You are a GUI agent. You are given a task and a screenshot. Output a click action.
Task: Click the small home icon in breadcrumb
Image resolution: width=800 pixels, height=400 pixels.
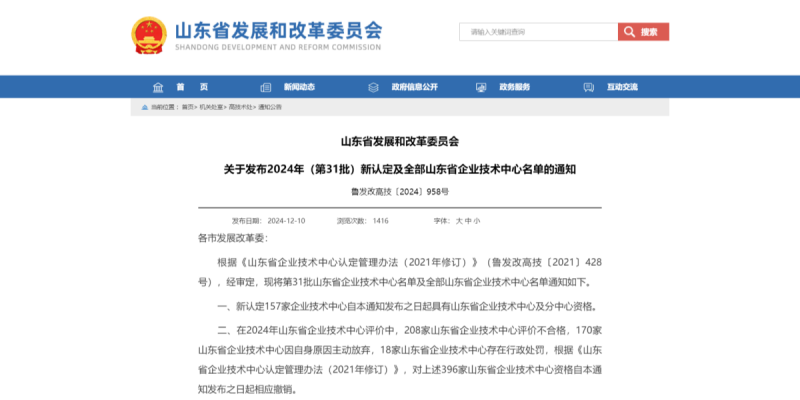(x=145, y=107)
